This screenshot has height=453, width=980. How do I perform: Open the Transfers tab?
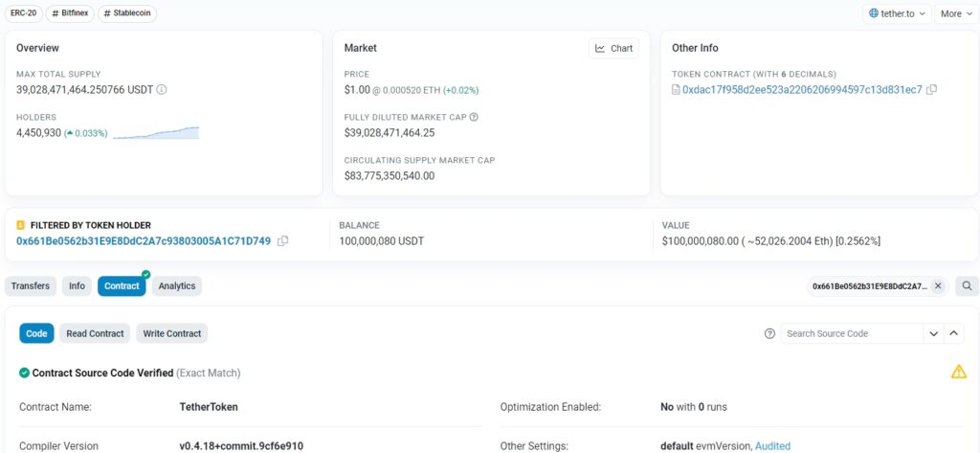point(31,286)
